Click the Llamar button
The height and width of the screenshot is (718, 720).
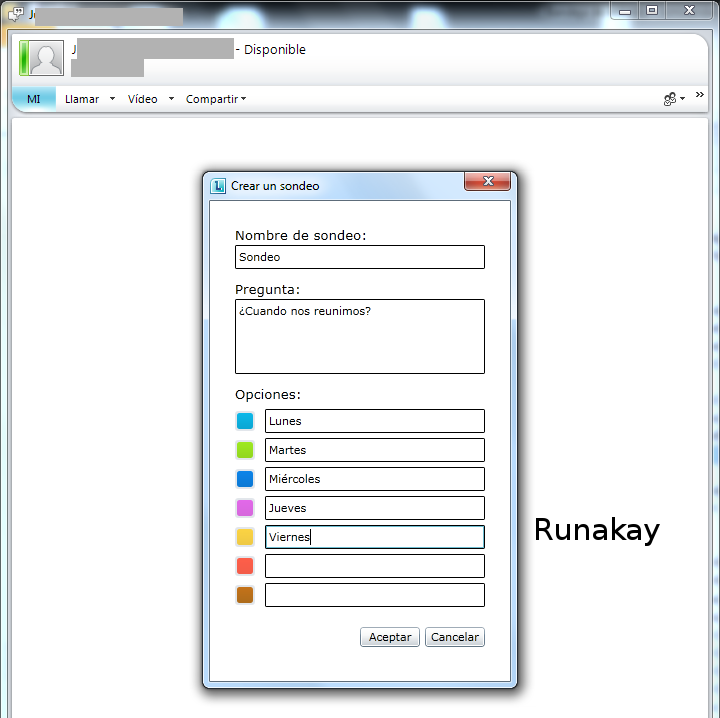(x=82, y=99)
